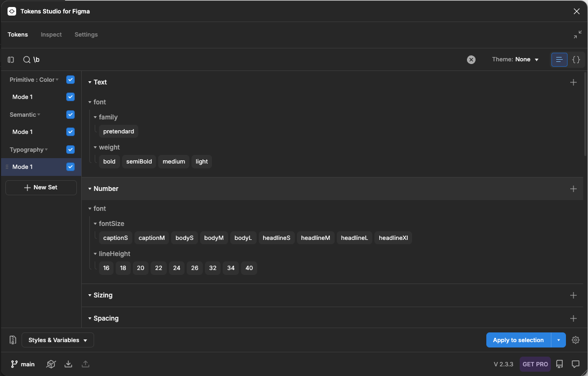Switch to the Settings tab

coord(86,34)
